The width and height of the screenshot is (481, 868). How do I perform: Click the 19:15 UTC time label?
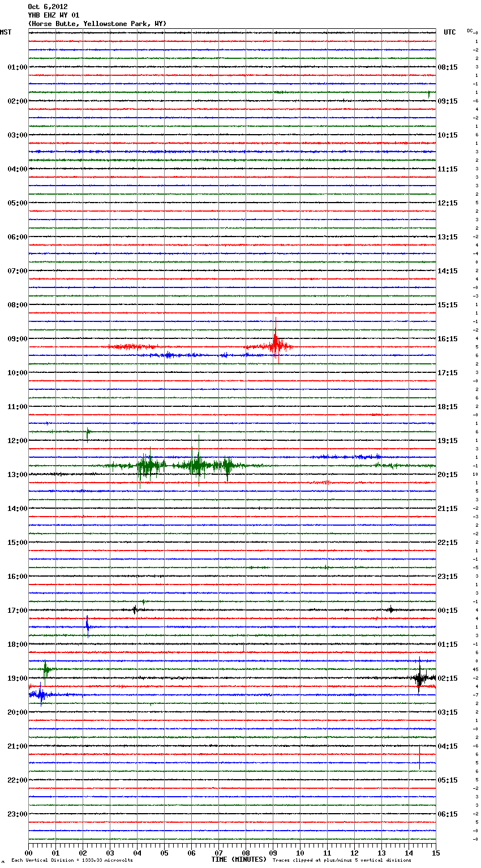click(x=448, y=441)
